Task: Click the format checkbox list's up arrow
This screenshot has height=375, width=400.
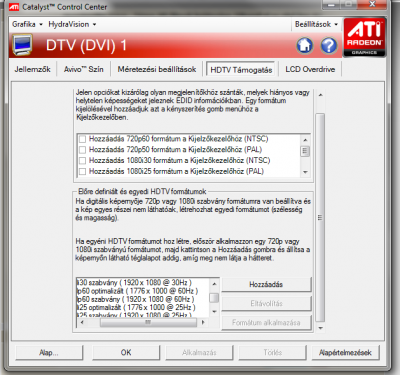Action: tap(305, 139)
